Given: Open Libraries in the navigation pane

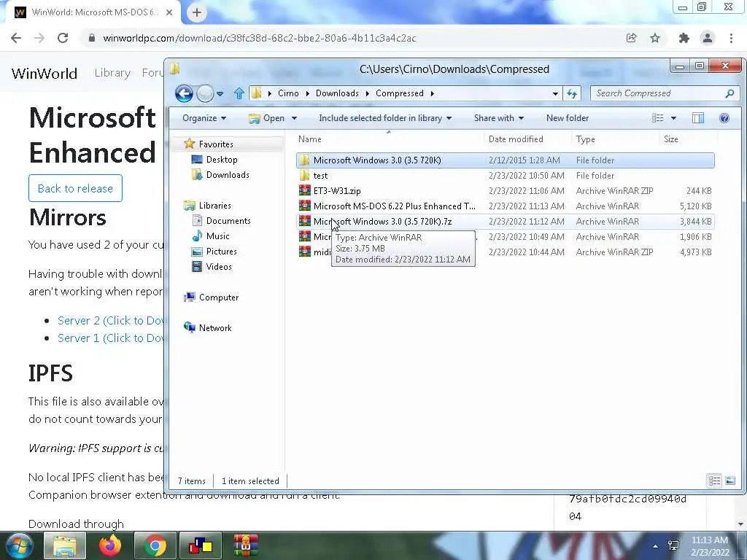Looking at the screenshot, I should (215, 205).
